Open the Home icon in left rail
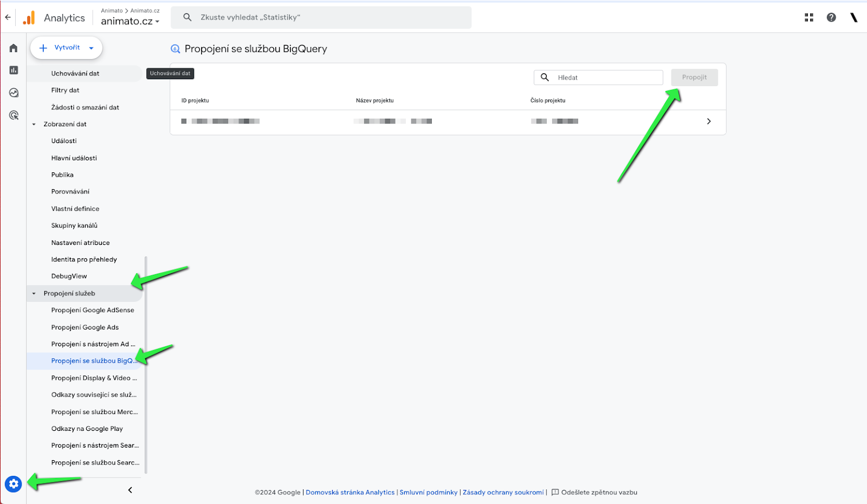Screen dimensions: 867x504 pos(14,48)
